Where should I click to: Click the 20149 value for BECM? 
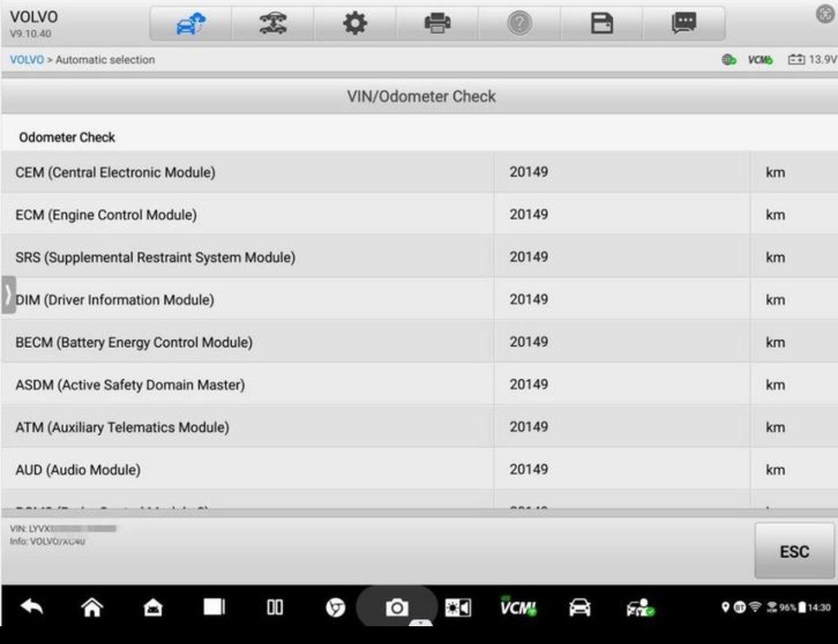click(x=529, y=342)
